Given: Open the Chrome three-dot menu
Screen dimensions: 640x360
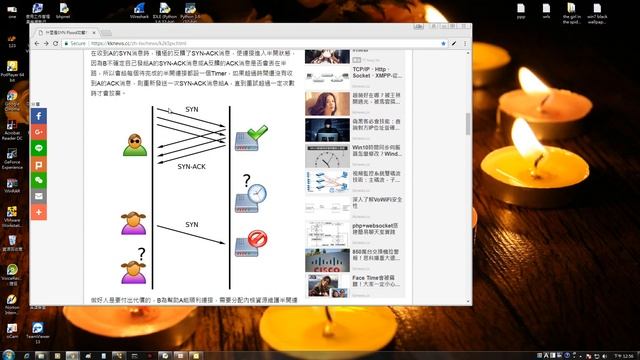Looking at the screenshot, I should coord(465,43).
